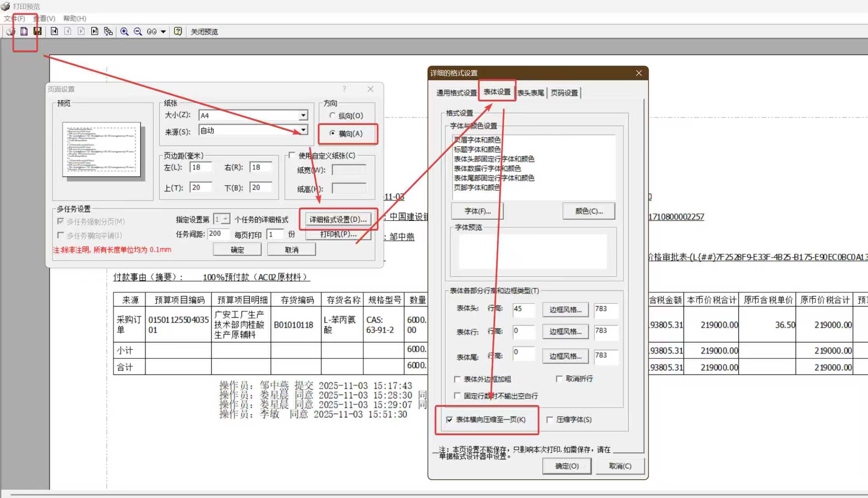Image resolution: width=868 pixels, height=498 pixels.
Task: Open the 查看(V) menu
Action: click(x=44, y=18)
